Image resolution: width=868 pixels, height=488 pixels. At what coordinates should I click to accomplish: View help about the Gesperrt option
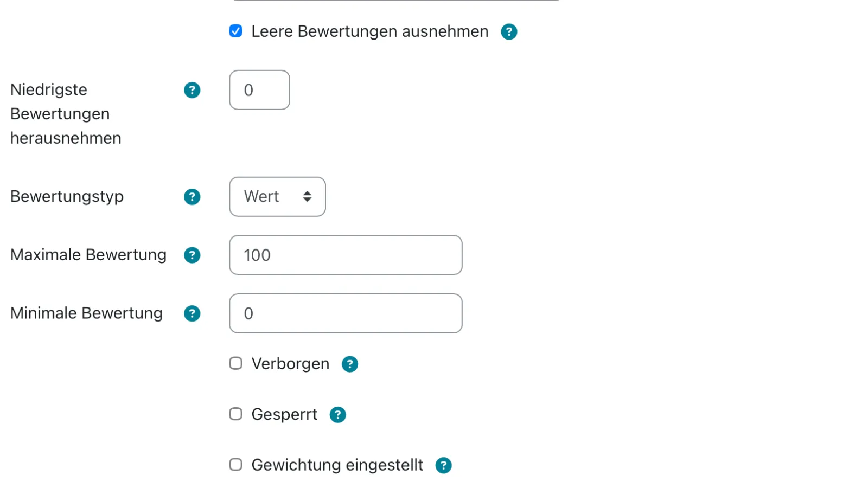(x=338, y=414)
